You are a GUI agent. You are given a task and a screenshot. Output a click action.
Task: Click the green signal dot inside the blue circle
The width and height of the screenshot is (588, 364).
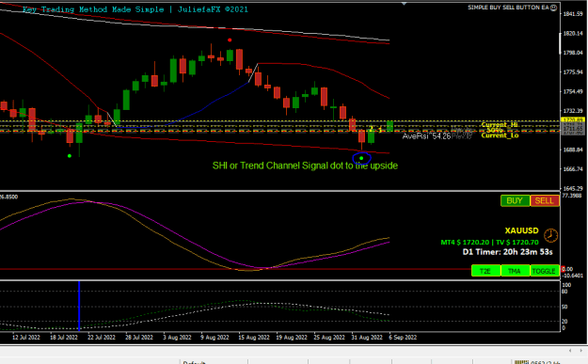tap(361, 158)
